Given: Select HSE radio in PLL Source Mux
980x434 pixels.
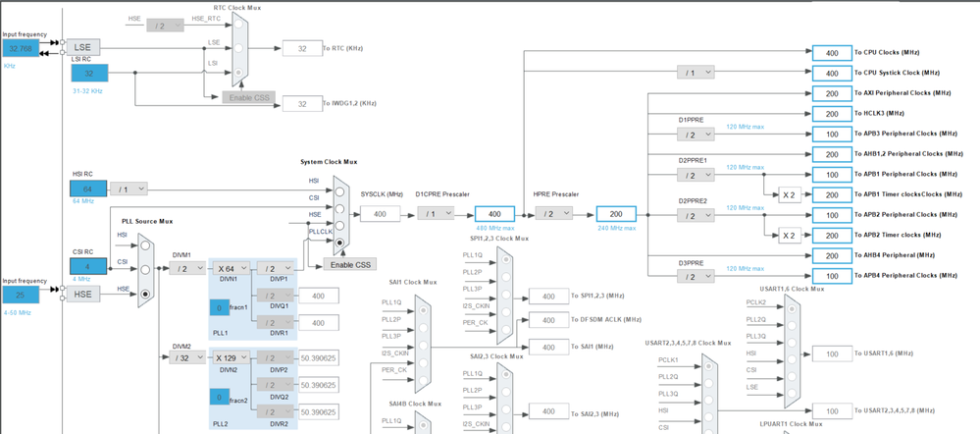Looking at the screenshot, I should [145, 294].
